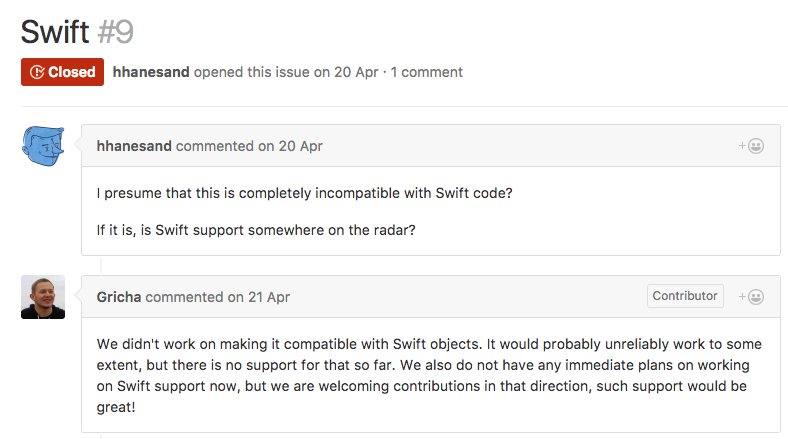Click the 1 comment count text
The image size is (788, 439).
click(427, 72)
